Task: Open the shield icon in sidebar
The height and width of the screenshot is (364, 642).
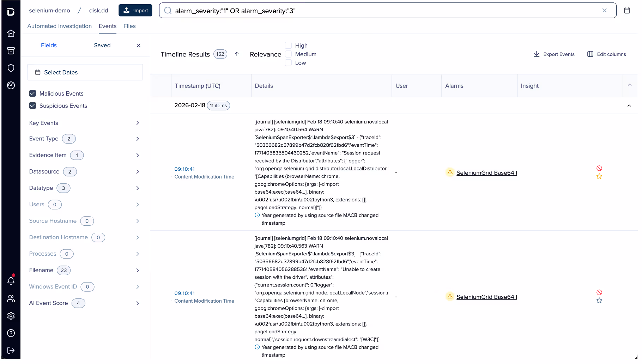Action: click(x=11, y=68)
